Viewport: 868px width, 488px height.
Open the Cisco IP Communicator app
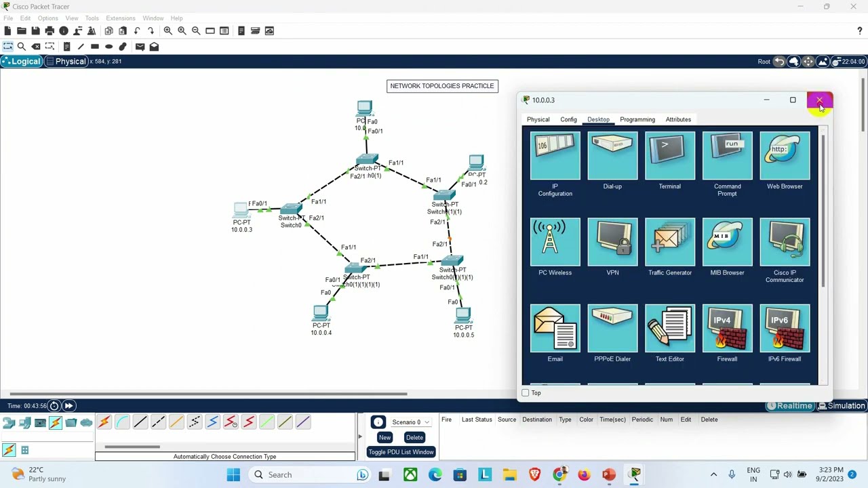pos(785,243)
